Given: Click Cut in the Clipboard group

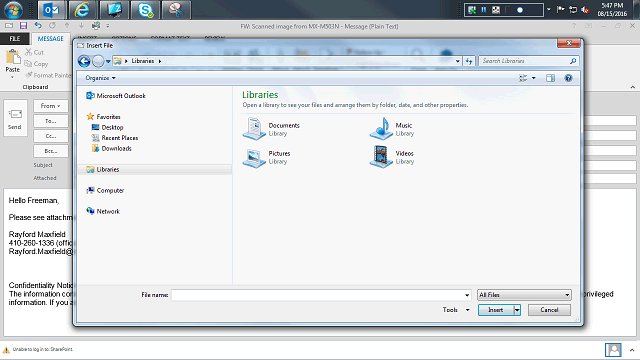Looking at the screenshot, I should (34, 52).
